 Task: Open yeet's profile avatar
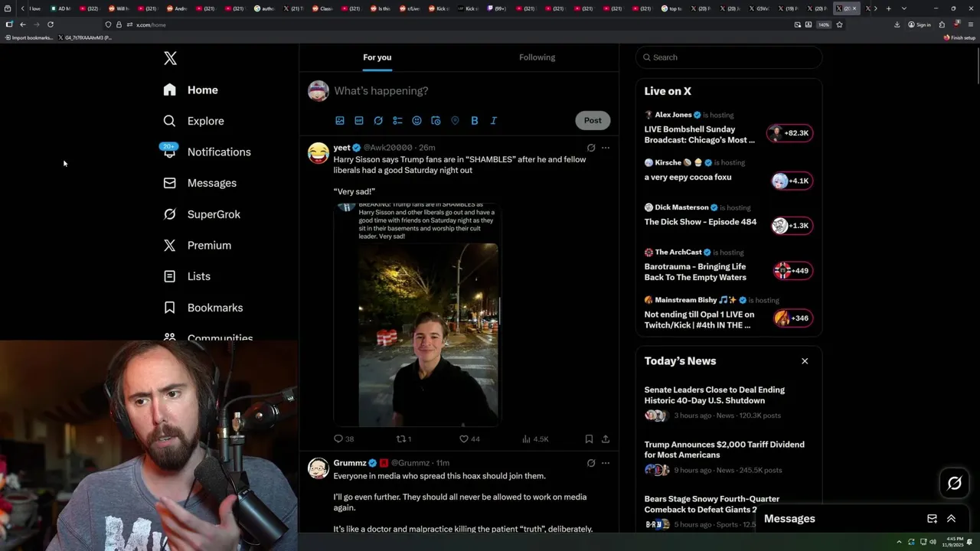[318, 153]
